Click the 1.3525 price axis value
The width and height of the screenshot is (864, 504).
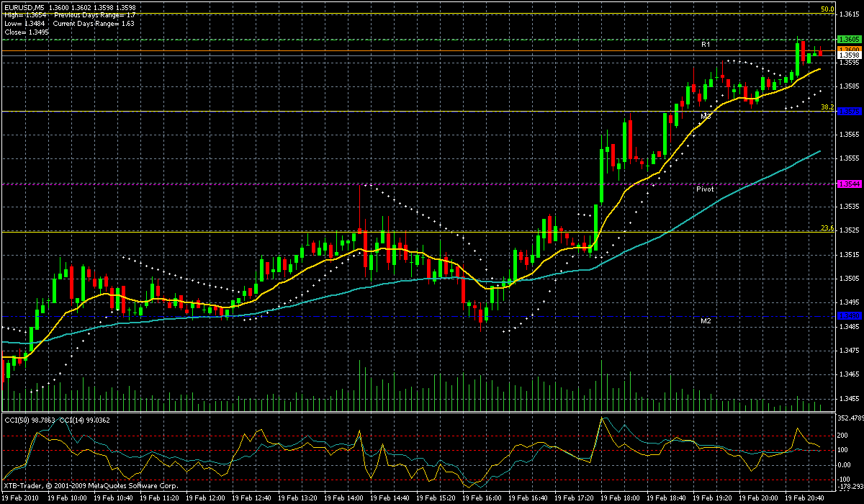(850, 230)
